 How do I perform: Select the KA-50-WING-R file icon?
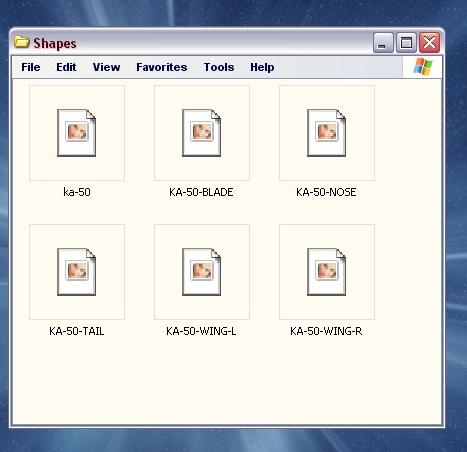(326, 272)
